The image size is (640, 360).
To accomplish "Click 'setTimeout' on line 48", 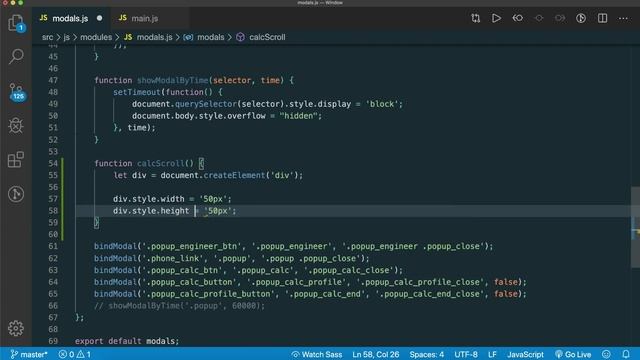I will pos(137,92).
